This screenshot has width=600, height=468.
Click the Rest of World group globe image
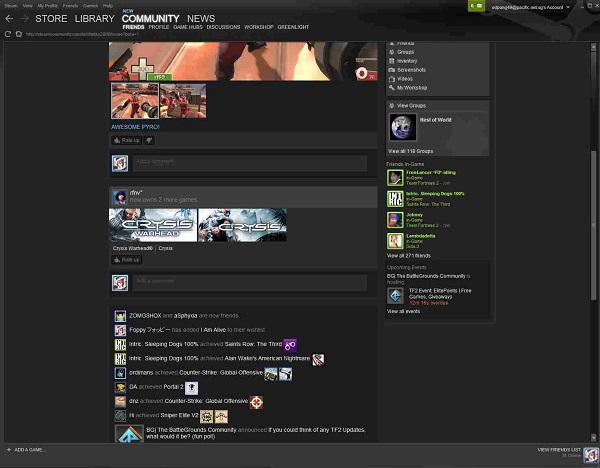(403, 127)
